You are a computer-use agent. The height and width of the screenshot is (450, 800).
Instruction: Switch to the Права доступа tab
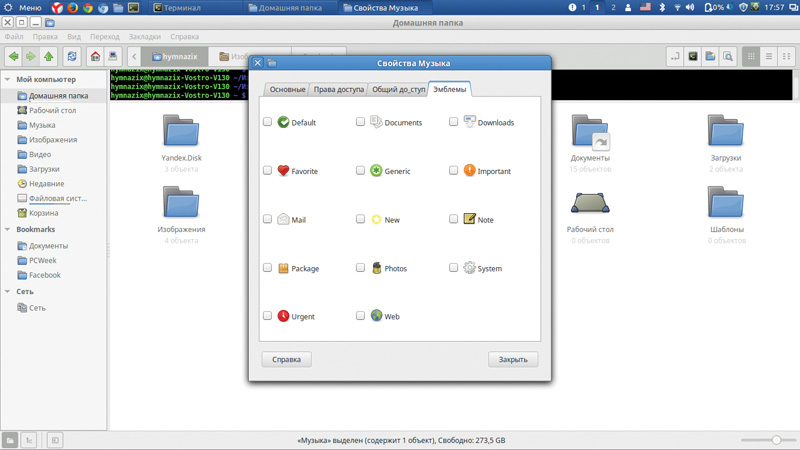click(x=338, y=90)
